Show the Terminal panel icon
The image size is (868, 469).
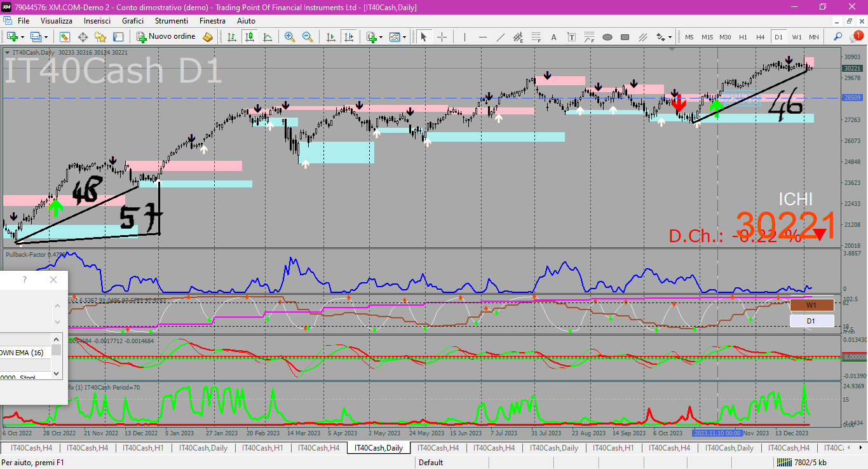tap(118, 37)
